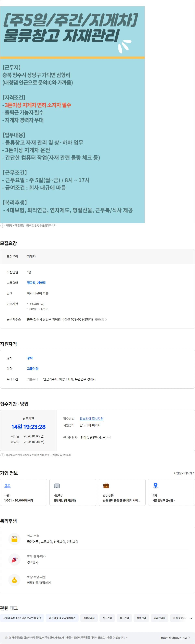Expand contact info plus icon beside 김미숙
Screen dimensions: 195x644
[109, 437]
